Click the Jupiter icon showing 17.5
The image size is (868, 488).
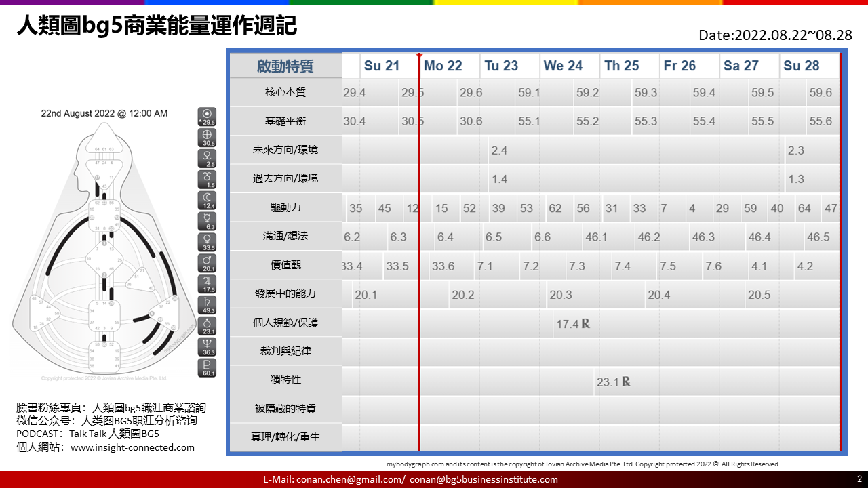[x=207, y=284]
